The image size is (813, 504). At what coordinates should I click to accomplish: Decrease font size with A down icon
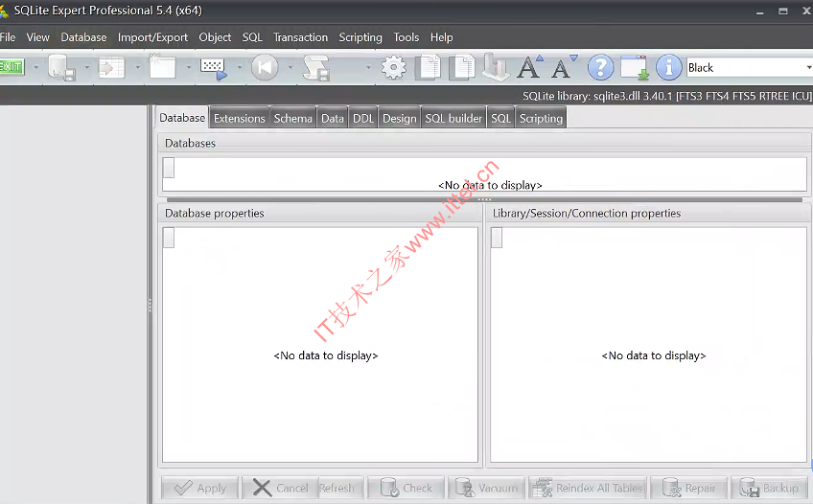click(x=564, y=67)
